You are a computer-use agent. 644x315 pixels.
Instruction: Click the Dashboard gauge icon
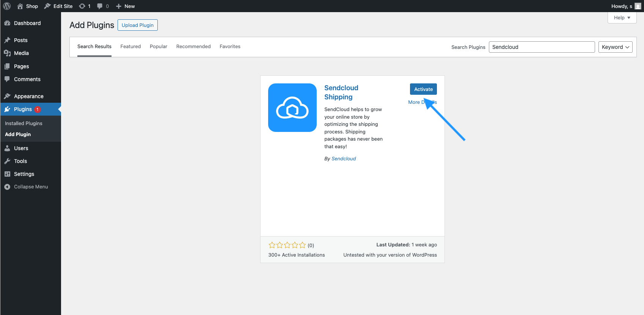tap(7, 23)
